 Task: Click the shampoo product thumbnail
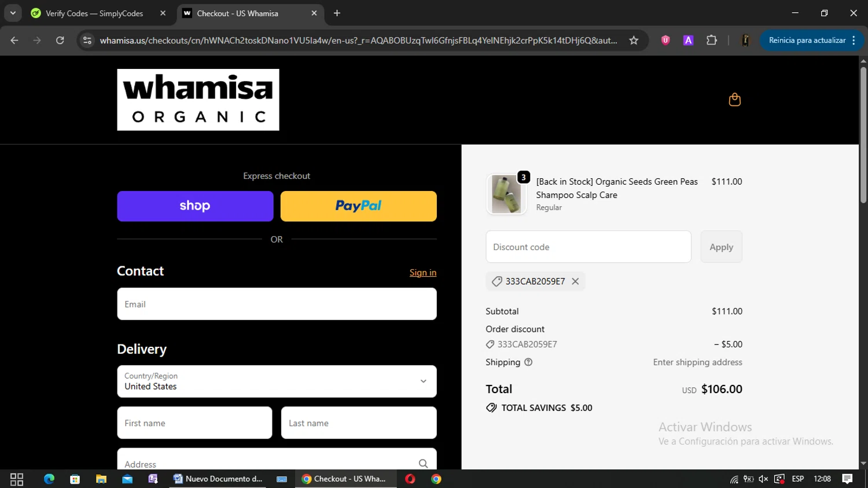click(506, 195)
